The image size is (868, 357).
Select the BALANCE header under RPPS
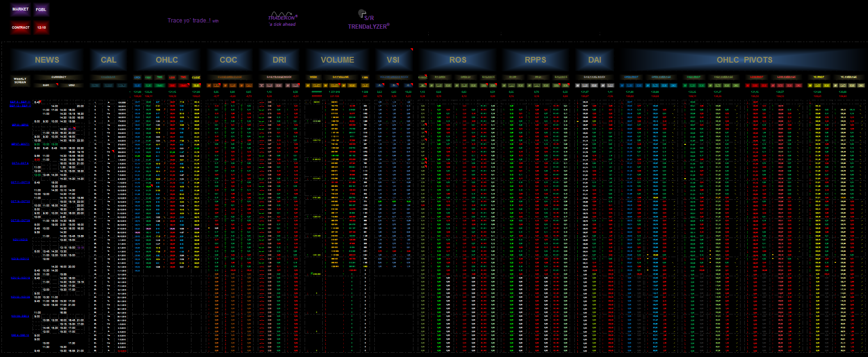pyautogui.click(x=561, y=77)
